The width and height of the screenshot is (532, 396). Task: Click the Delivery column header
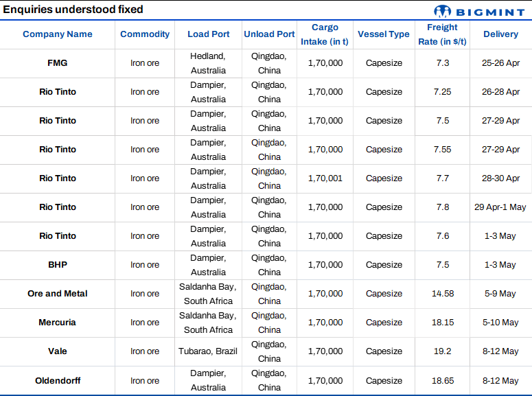click(x=500, y=34)
